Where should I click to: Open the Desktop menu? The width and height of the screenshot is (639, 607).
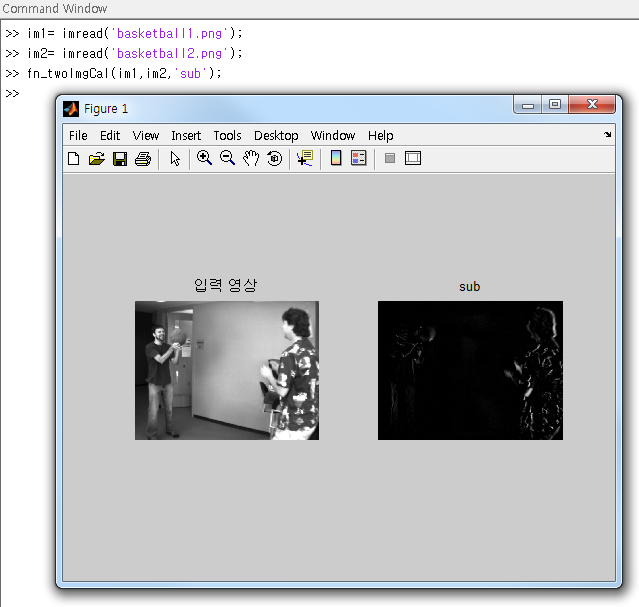tap(276, 135)
